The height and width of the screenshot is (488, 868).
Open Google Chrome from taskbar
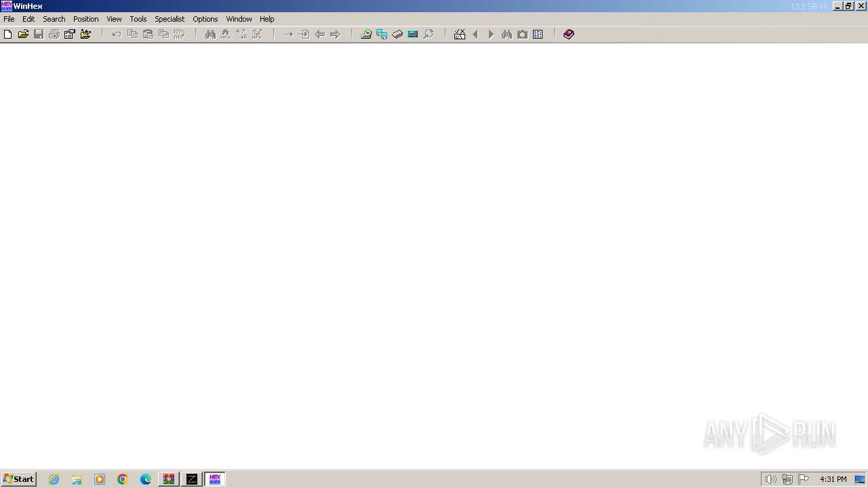[123, 479]
